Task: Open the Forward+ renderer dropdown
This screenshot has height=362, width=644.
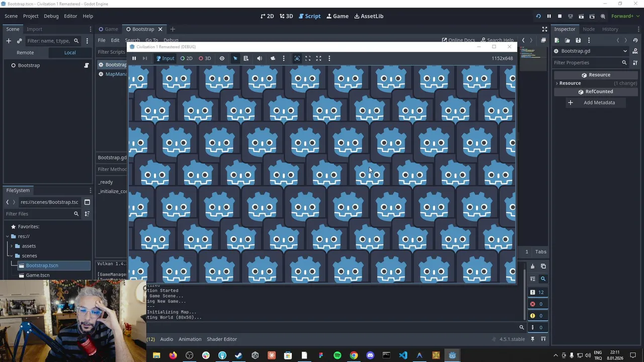Action: click(x=625, y=16)
